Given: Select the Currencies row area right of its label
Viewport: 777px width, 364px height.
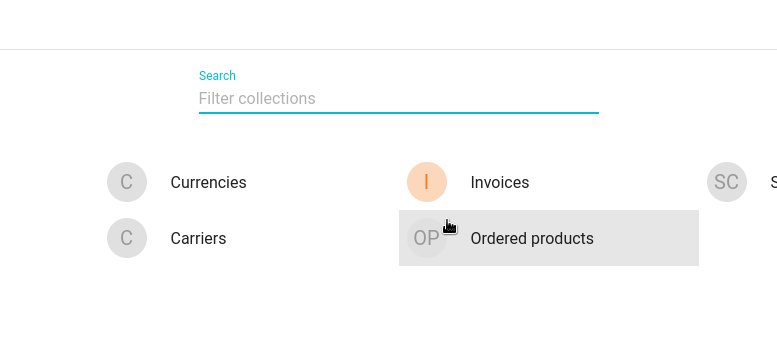Looking at the screenshot, I should point(322,182).
